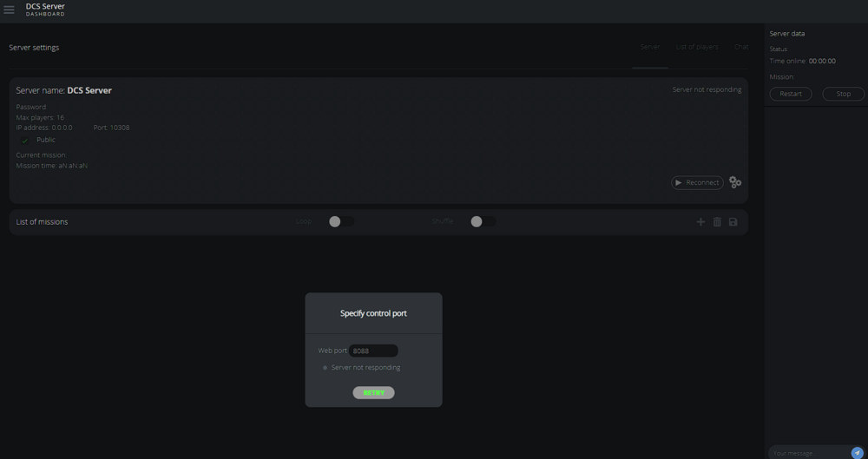Focus the Web port input field
This screenshot has height=459, width=868.
coord(373,351)
